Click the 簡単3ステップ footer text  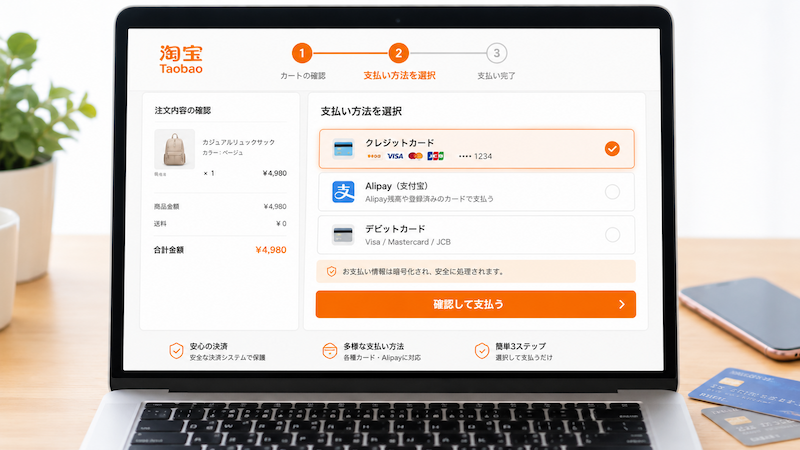tap(520, 346)
